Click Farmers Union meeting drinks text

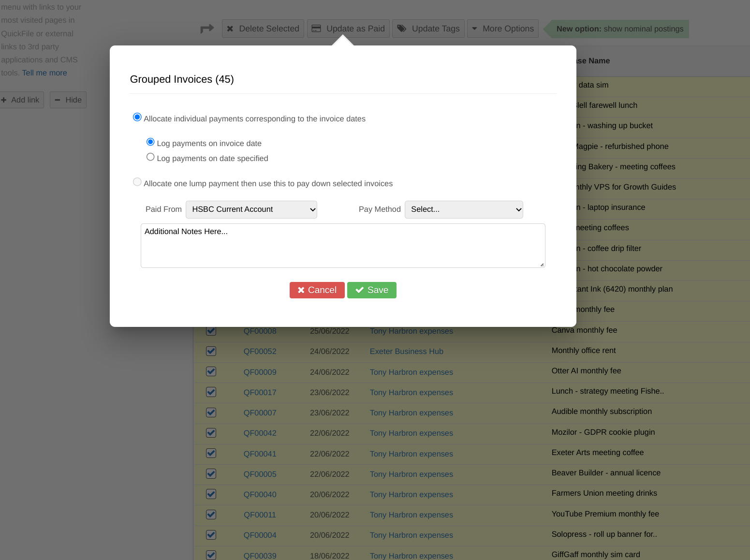tap(604, 493)
